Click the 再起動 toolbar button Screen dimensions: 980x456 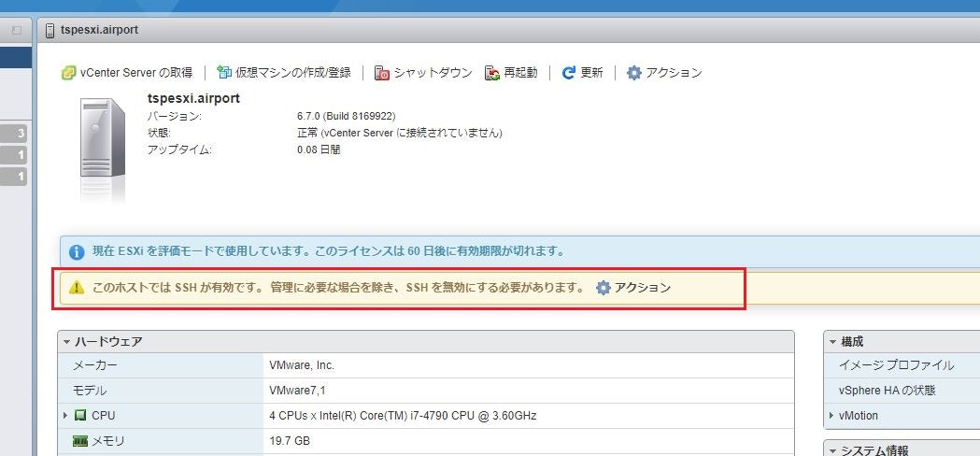point(511,73)
